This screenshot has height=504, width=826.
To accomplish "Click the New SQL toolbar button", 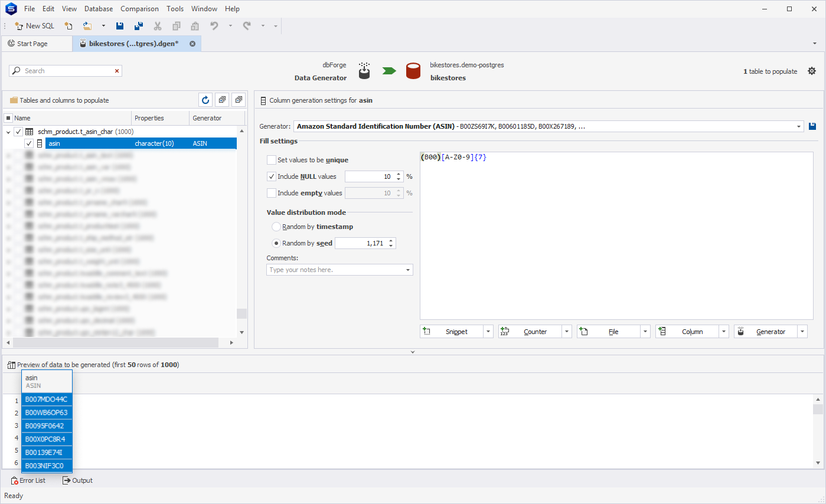I will click(x=34, y=26).
